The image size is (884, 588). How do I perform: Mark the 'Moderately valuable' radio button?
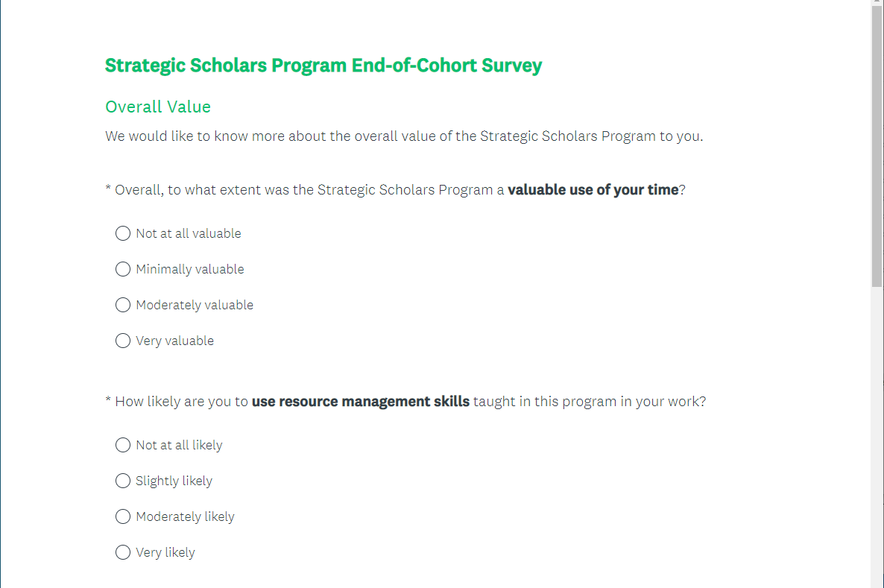coord(123,305)
